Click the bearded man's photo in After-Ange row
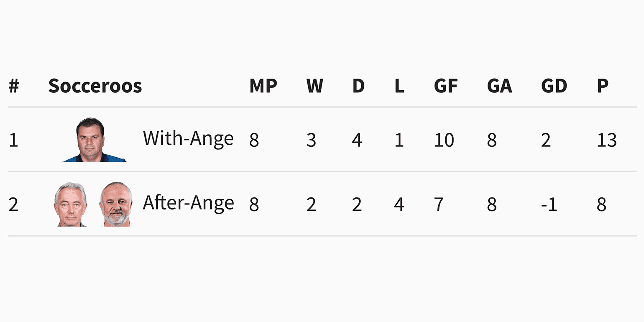Viewport: 644px width, 322px height. pyautogui.click(x=116, y=204)
